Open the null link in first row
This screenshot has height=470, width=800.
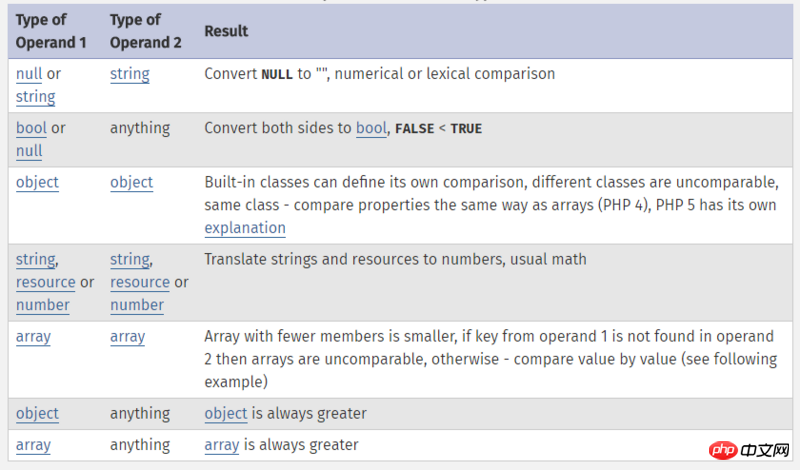tap(29, 74)
